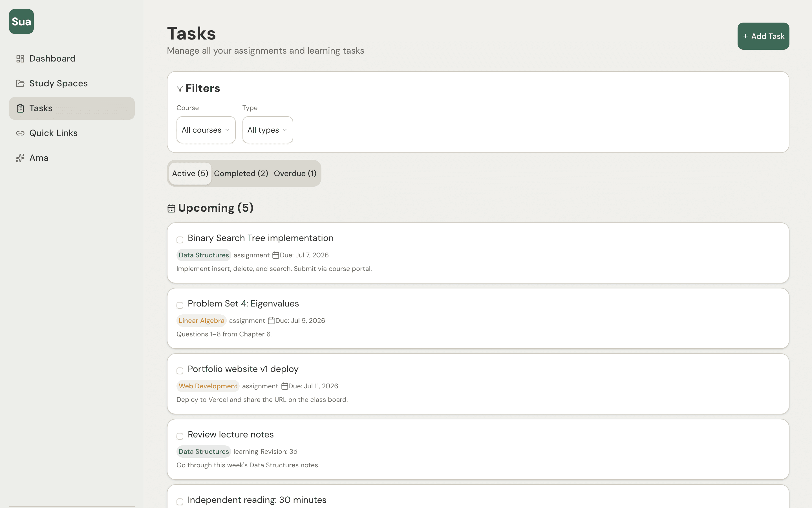Image resolution: width=812 pixels, height=508 pixels.
Task: Click 'Deploy to Vercel' description text
Action: 262,400
